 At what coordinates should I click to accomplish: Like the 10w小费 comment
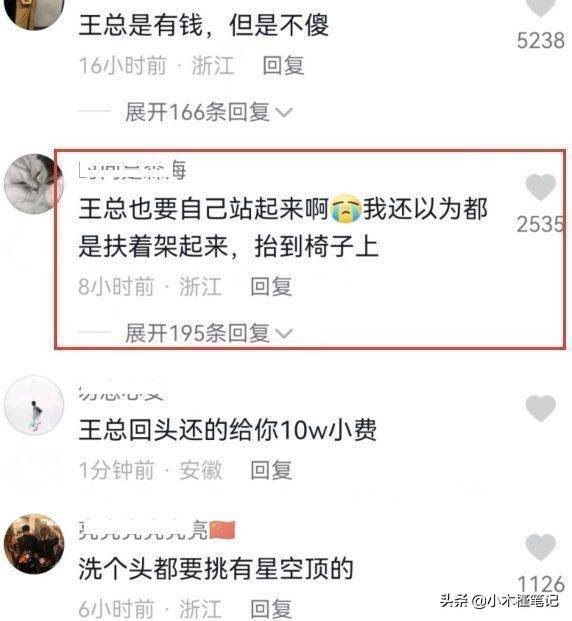pyautogui.click(x=540, y=408)
